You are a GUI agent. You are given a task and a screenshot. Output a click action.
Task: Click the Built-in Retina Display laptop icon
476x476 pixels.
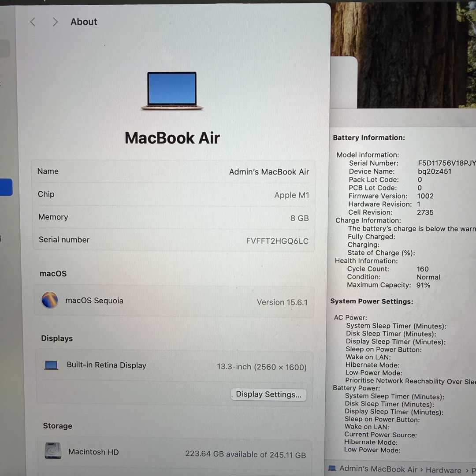point(51,365)
